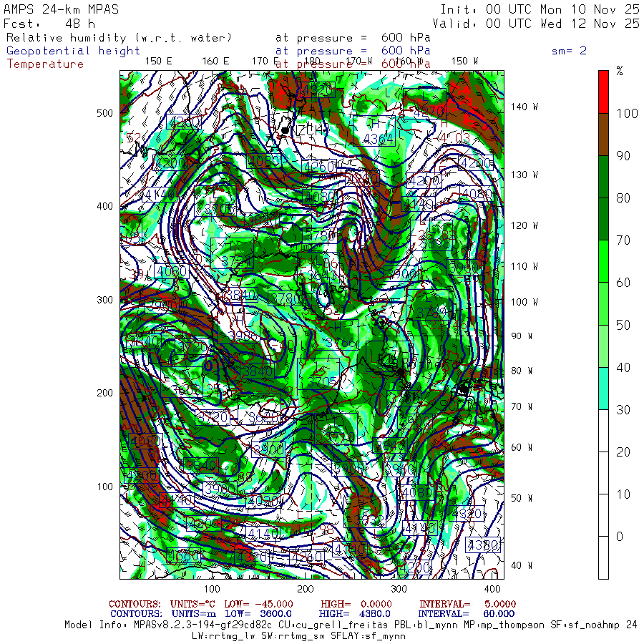This screenshot has width=644, height=644.
Task: Click the 'INTERVAL= 60.000' contour info text
Action: click(467, 613)
